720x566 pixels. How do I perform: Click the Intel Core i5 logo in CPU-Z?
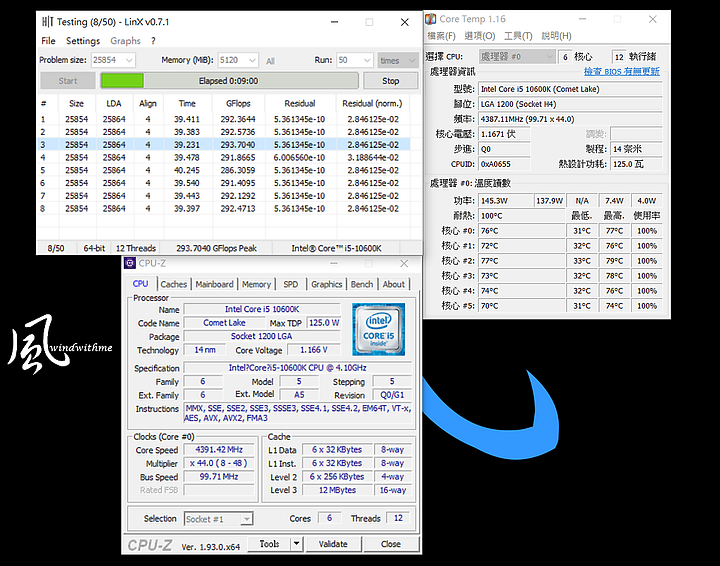(378, 329)
